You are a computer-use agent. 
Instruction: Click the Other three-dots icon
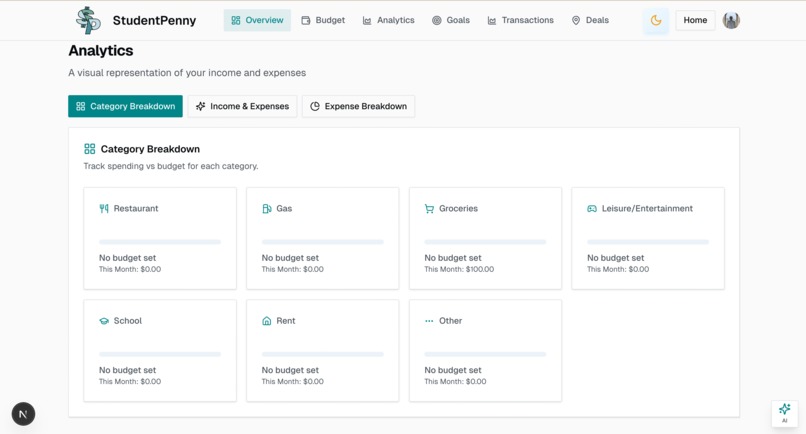pyautogui.click(x=429, y=321)
